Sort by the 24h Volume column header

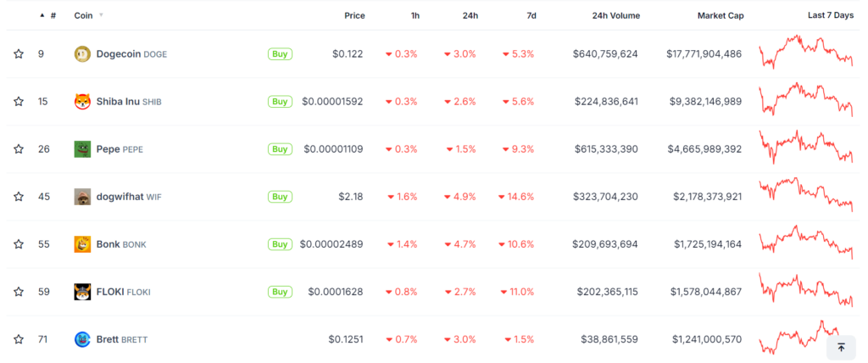(x=615, y=15)
